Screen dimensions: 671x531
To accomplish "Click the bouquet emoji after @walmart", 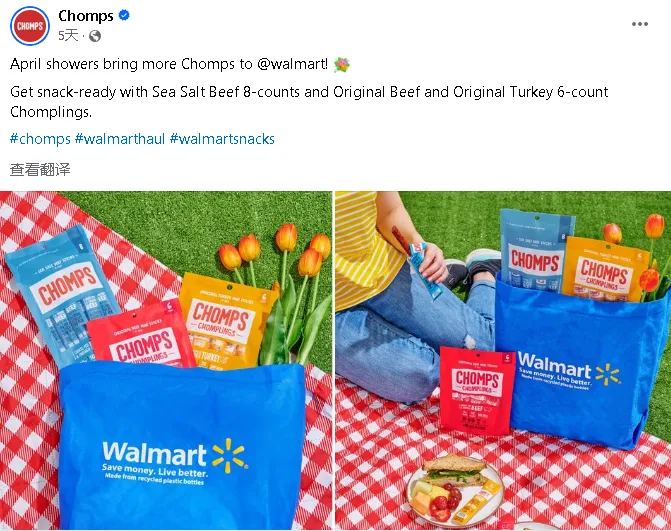I will 341,65.
